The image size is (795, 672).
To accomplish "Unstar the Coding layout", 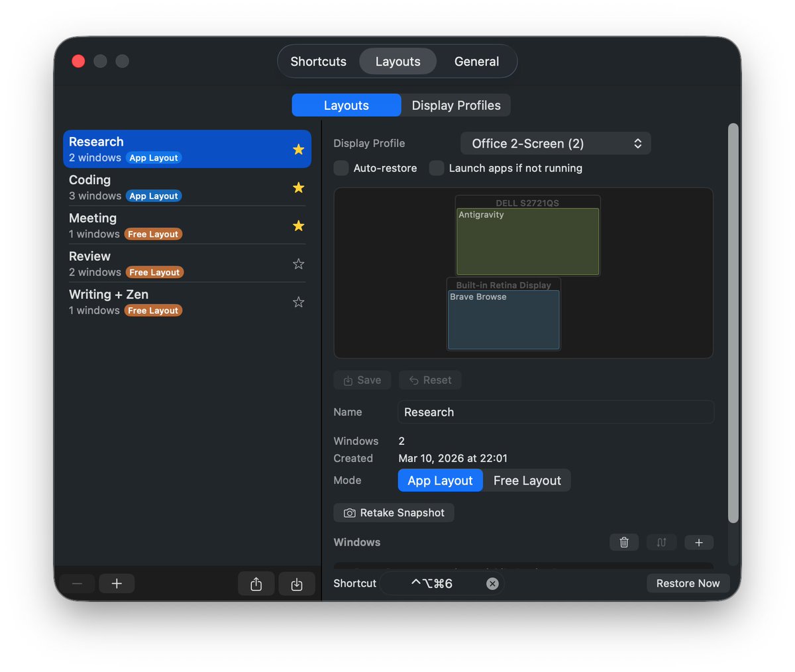I will click(x=298, y=187).
